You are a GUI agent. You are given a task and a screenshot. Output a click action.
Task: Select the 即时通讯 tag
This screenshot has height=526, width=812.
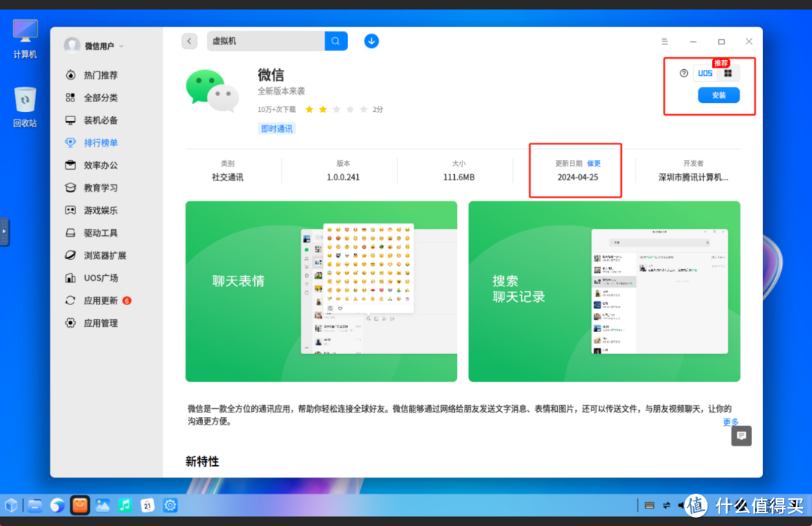277,128
